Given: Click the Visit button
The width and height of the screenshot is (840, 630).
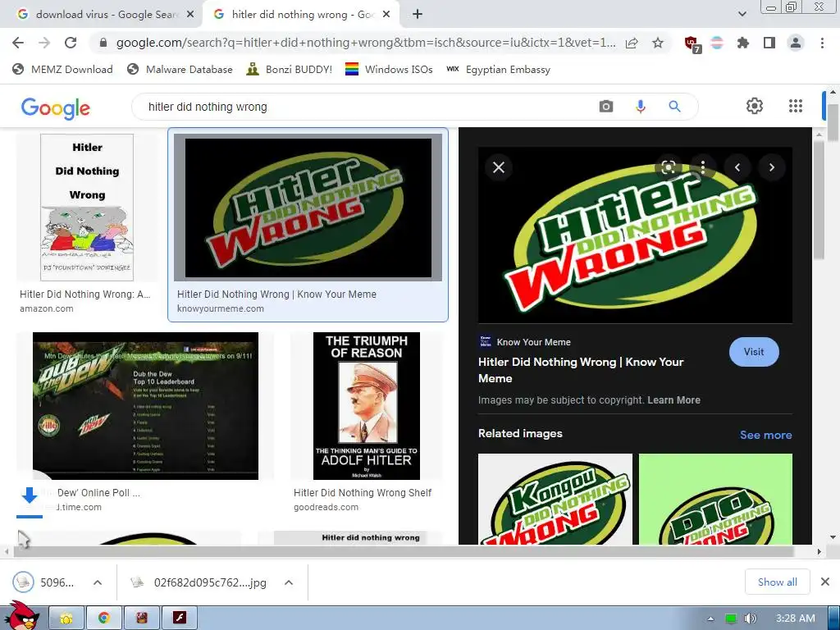Looking at the screenshot, I should (754, 352).
